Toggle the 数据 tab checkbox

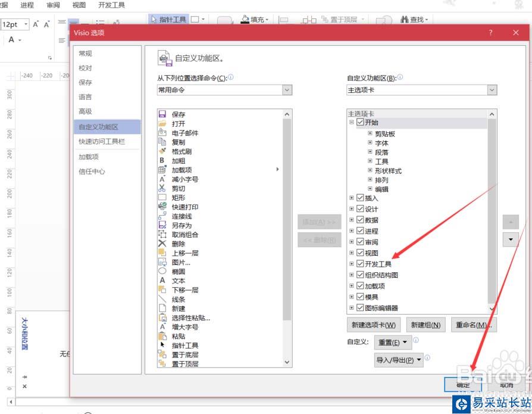pos(360,220)
